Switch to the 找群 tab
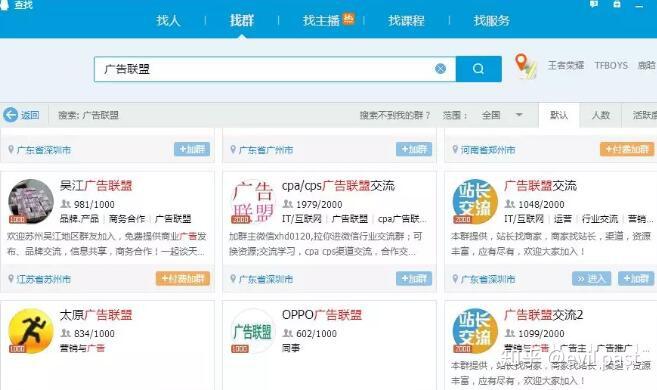 (x=242, y=21)
